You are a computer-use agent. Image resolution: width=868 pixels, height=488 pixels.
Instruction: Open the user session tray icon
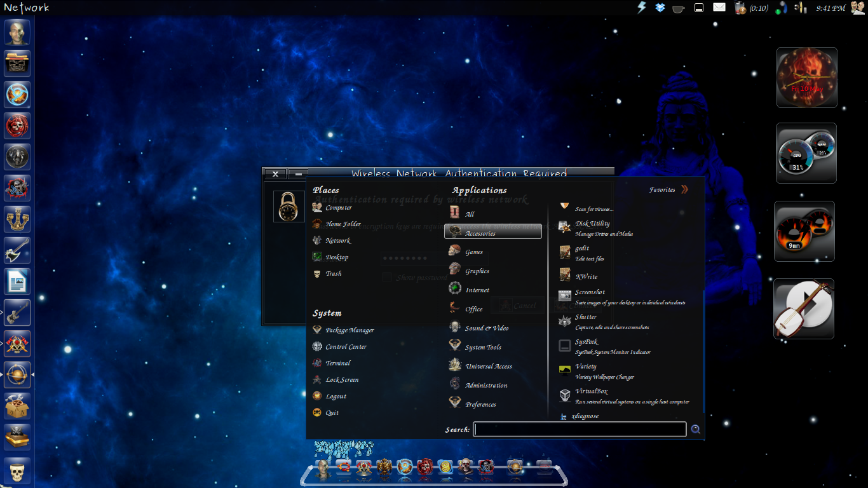[857, 8]
